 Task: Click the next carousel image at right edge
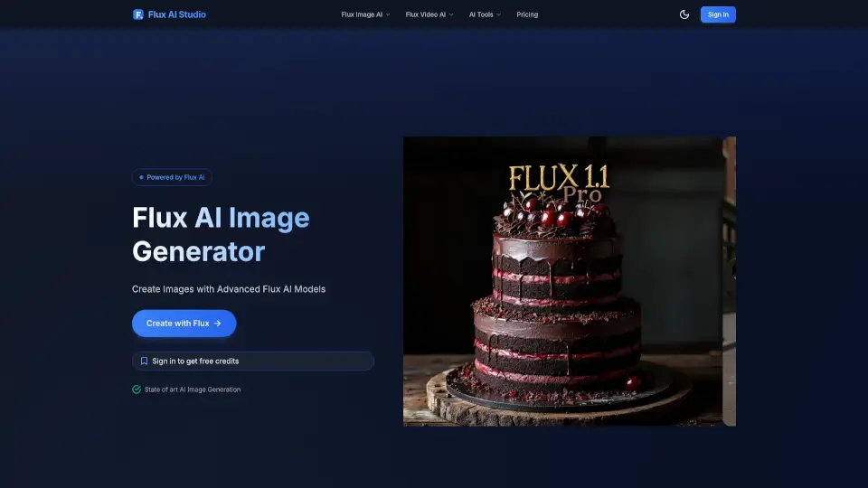click(730, 281)
